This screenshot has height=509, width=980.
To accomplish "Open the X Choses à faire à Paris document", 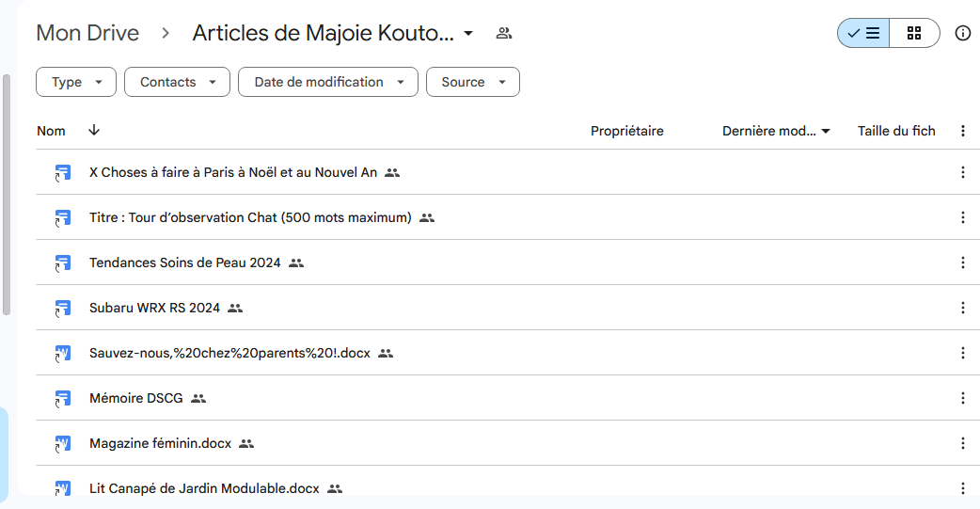I will click(x=232, y=172).
